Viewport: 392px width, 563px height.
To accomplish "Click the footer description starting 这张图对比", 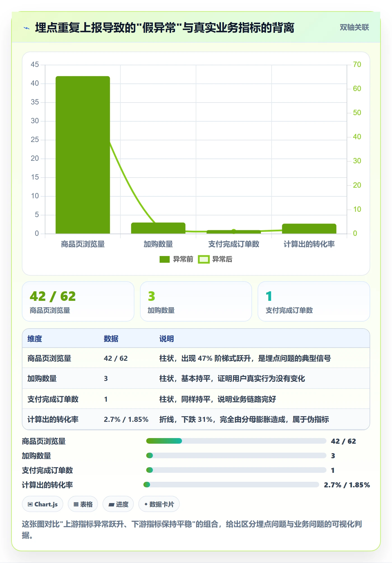I will coord(192,530).
